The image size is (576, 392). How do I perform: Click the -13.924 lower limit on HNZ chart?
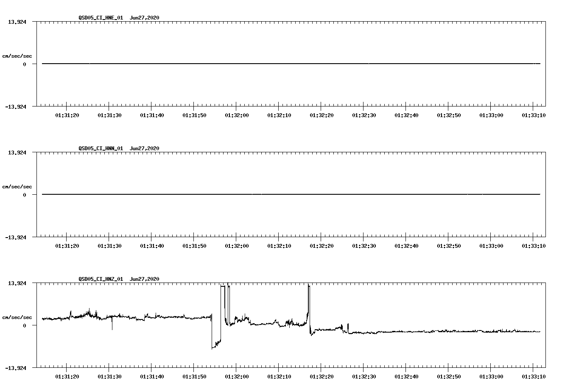(16, 368)
